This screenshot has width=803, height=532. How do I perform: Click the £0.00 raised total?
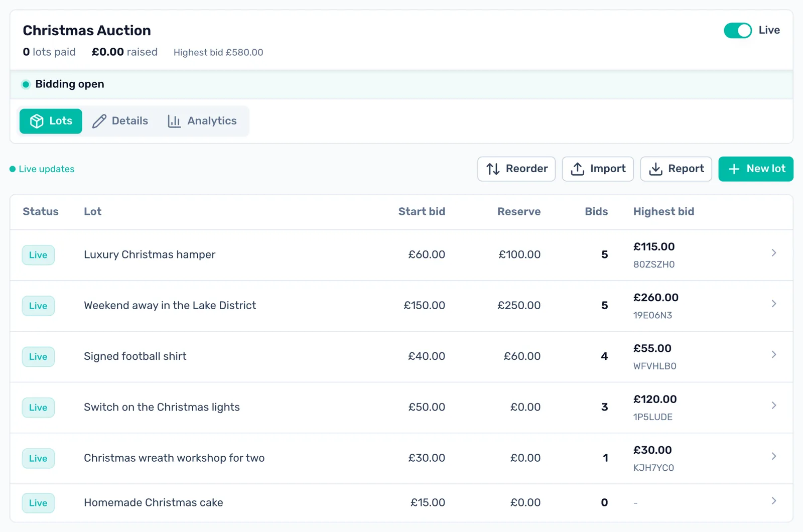coord(124,52)
